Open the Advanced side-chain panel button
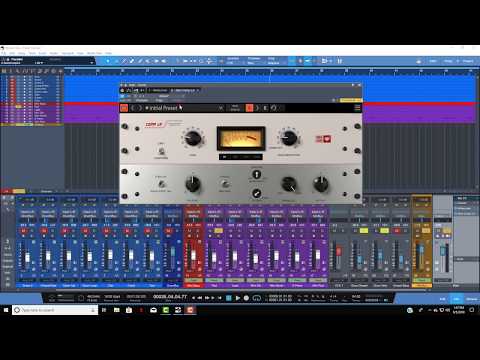Screen dimensions: 480x360 coord(235,108)
